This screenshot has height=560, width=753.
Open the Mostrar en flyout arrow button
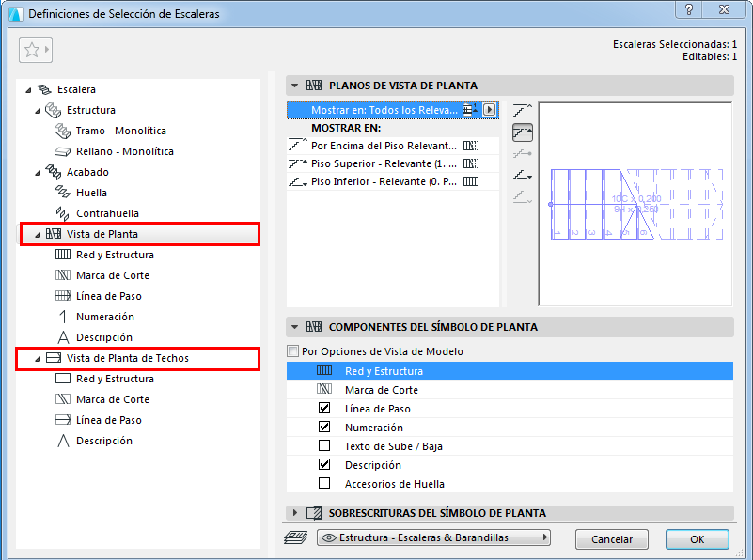[489, 110]
